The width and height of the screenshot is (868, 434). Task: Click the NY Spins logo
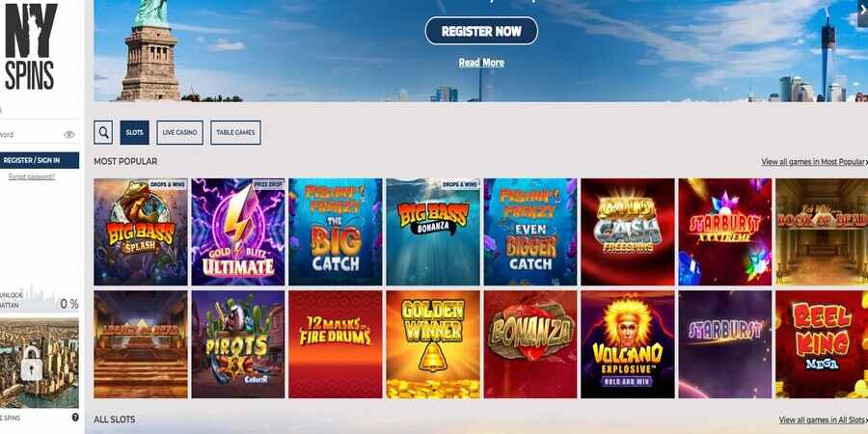pos(31,47)
